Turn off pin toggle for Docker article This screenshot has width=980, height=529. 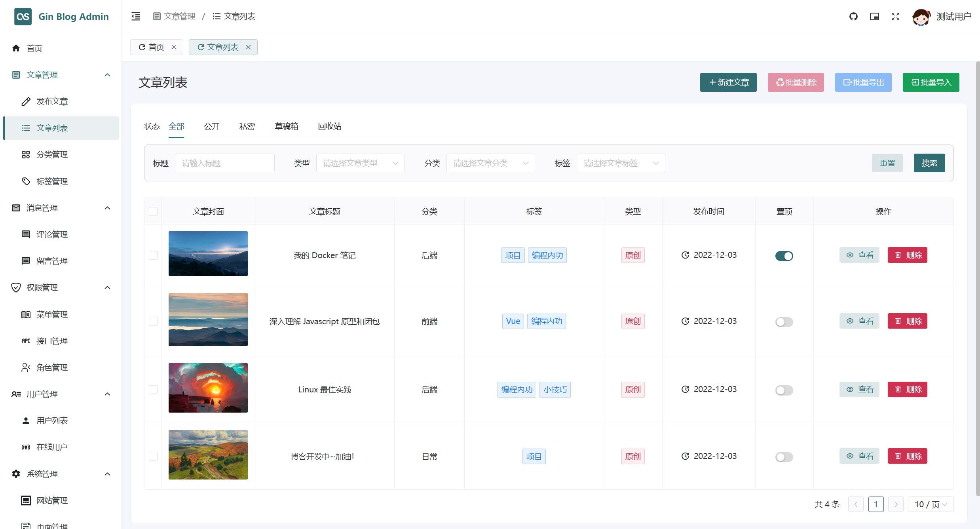point(784,256)
